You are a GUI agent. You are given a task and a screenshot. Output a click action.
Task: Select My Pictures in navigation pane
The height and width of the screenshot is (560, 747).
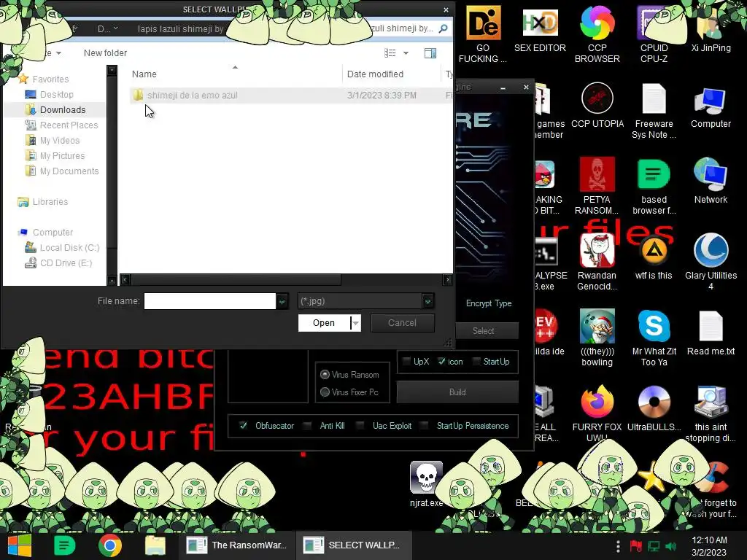62,156
